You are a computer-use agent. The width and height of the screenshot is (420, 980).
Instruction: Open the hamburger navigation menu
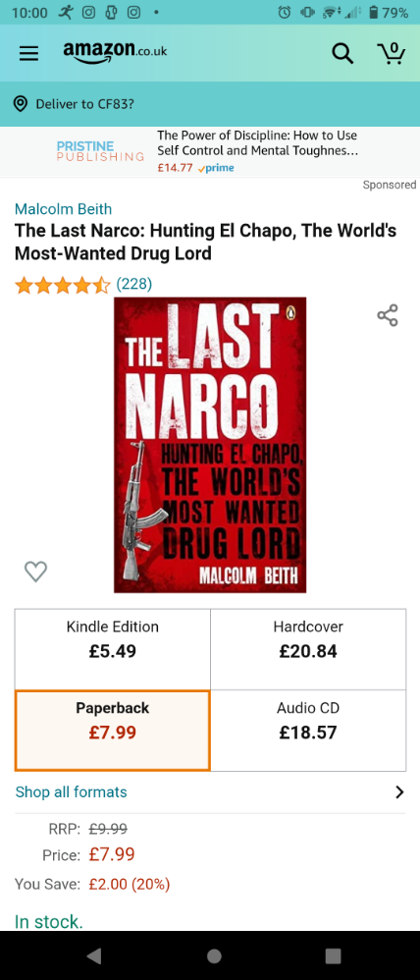tap(28, 53)
